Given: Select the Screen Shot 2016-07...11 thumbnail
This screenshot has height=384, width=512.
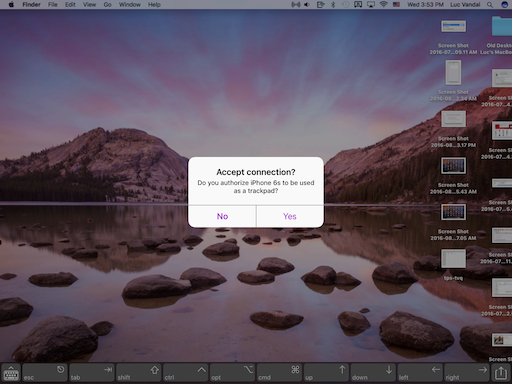Looking at the screenshot, I should coord(502,235).
